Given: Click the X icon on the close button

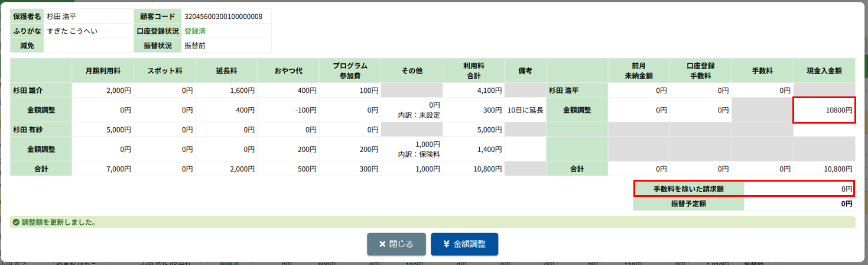Looking at the screenshot, I should 382,244.
